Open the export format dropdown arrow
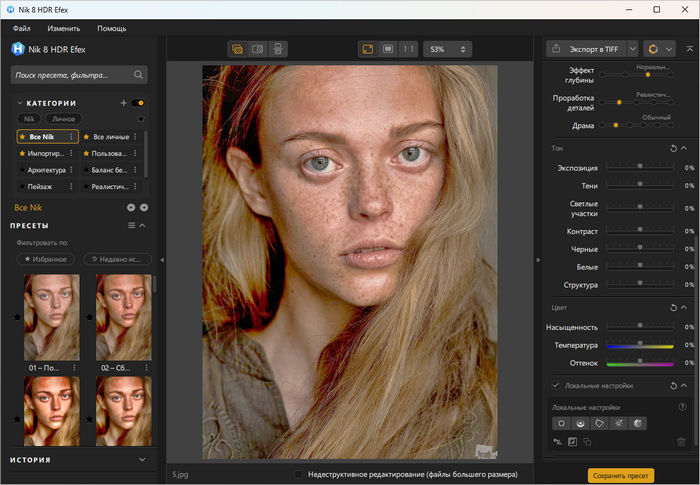 pyautogui.click(x=631, y=48)
